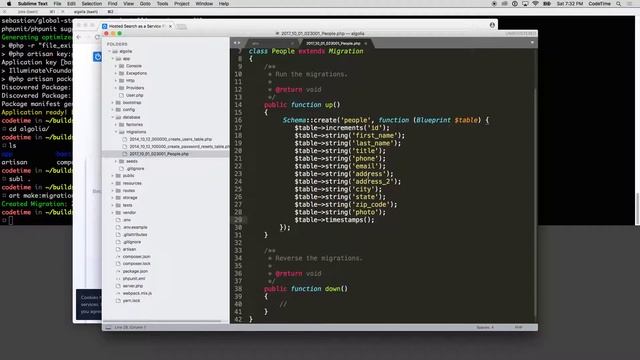The width and height of the screenshot is (640, 360).
Task: Collapse the algolia root folder
Action: pyautogui.click(x=109, y=51)
